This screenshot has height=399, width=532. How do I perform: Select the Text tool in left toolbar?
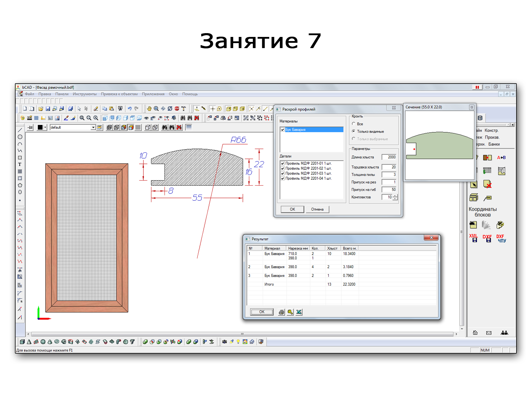[x=20, y=164]
